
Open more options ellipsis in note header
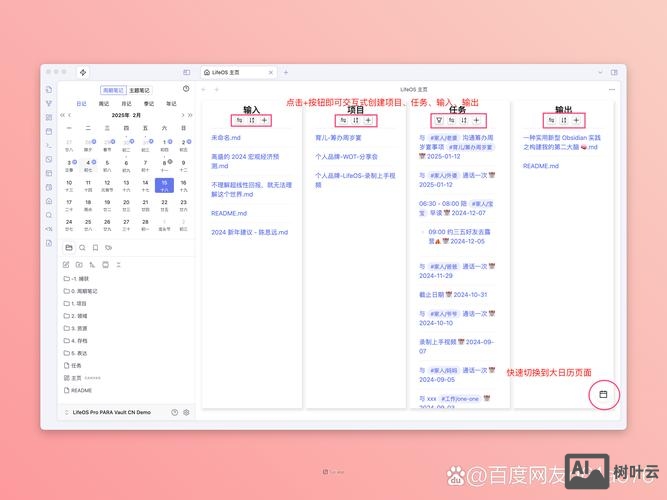tap(612, 89)
